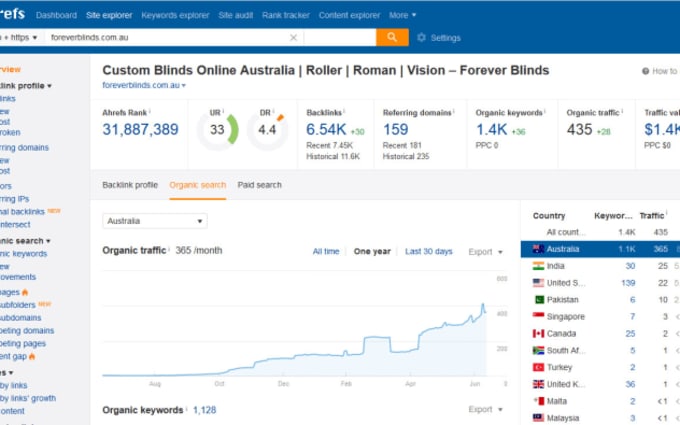Click the Malaysia flag icon
The image size is (680, 425).
tap(538, 418)
